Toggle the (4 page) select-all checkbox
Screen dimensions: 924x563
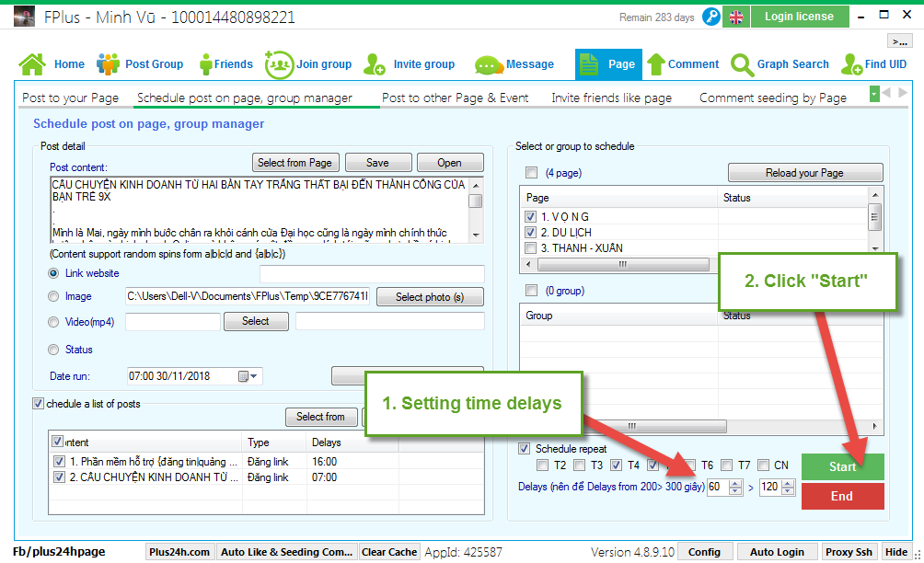click(x=532, y=173)
